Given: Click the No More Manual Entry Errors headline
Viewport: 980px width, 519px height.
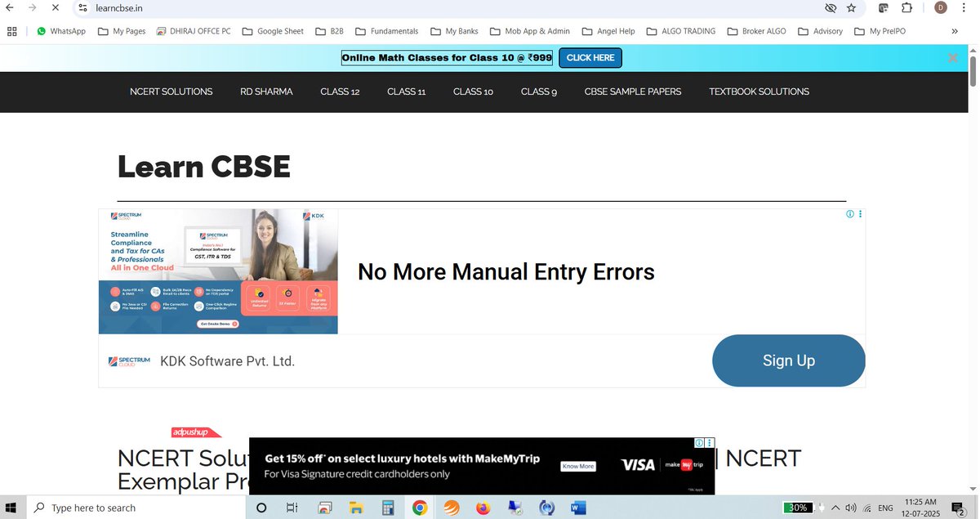Looking at the screenshot, I should 506,271.
